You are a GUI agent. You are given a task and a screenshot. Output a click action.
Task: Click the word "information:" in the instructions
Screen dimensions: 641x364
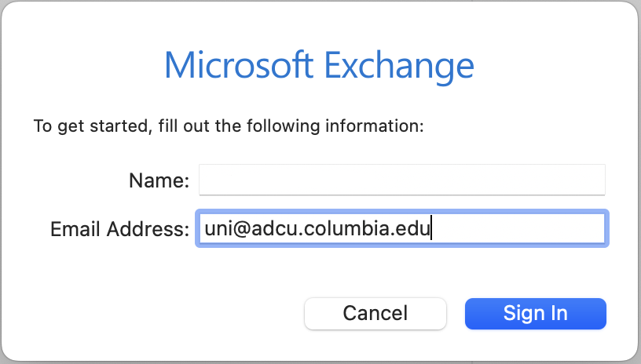pyautogui.click(x=375, y=126)
